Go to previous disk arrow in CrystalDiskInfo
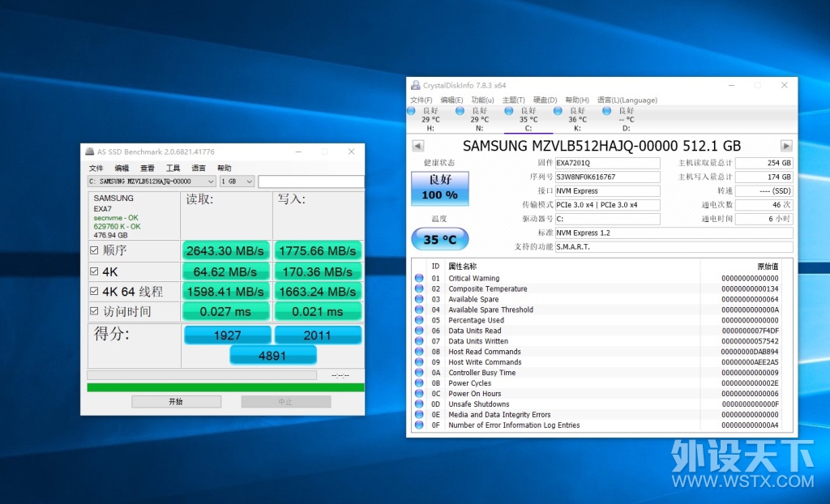Image resolution: width=830 pixels, height=504 pixels. (417, 146)
